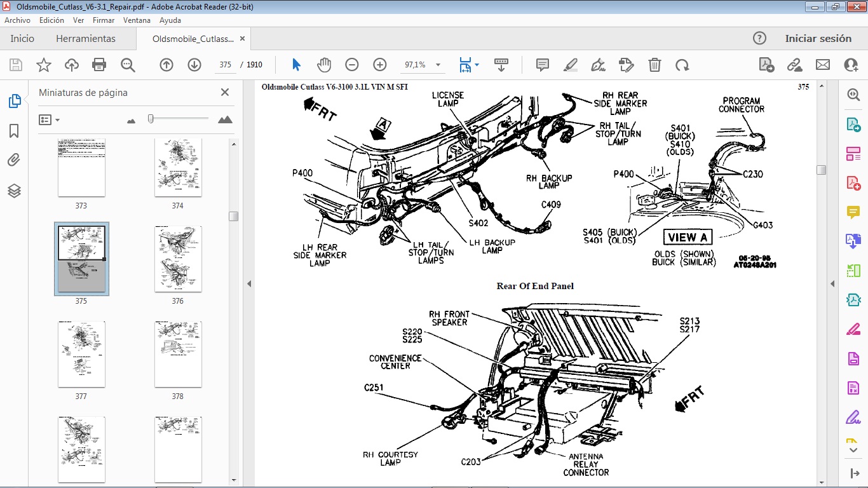Open page thumbnails panel icon
This screenshot has width=868, height=488.
pos(14,101)
